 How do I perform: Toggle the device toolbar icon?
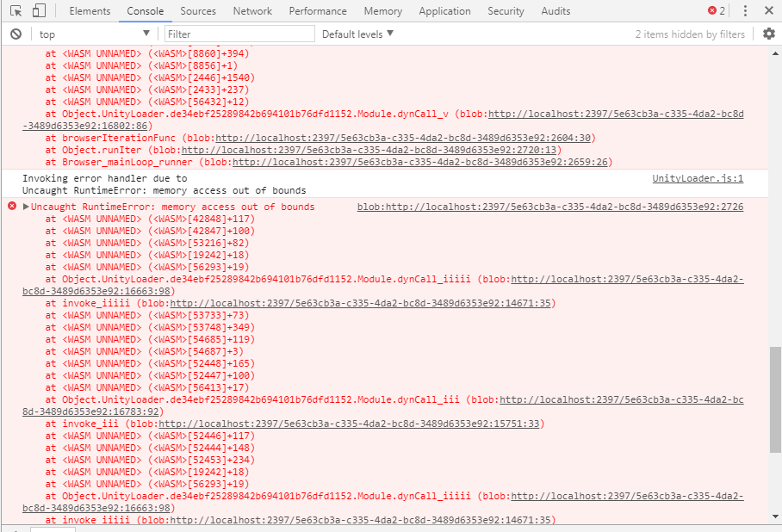coord(39,11)
